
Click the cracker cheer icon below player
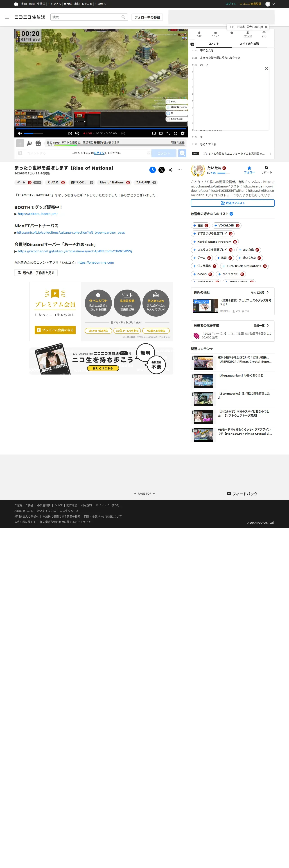click(29, 143)
